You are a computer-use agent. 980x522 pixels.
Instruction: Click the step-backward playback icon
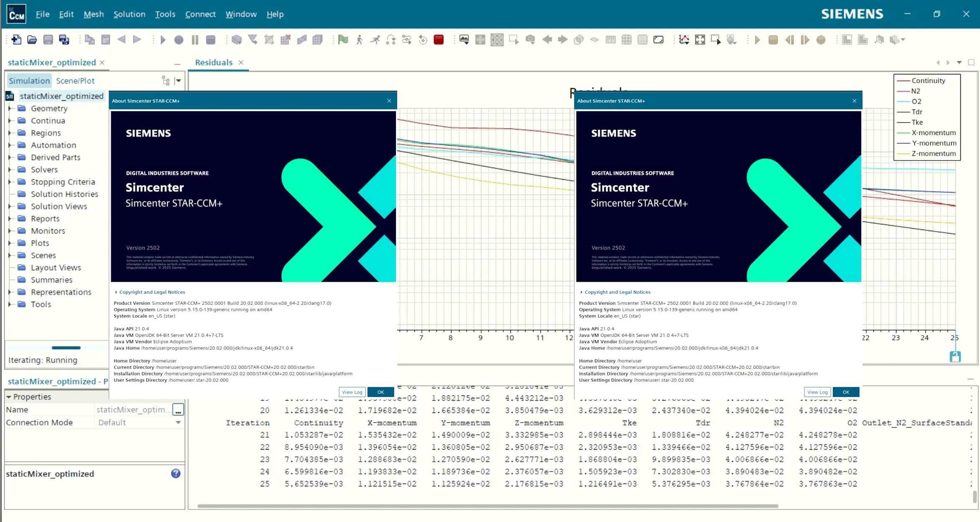tap(789, 40)
